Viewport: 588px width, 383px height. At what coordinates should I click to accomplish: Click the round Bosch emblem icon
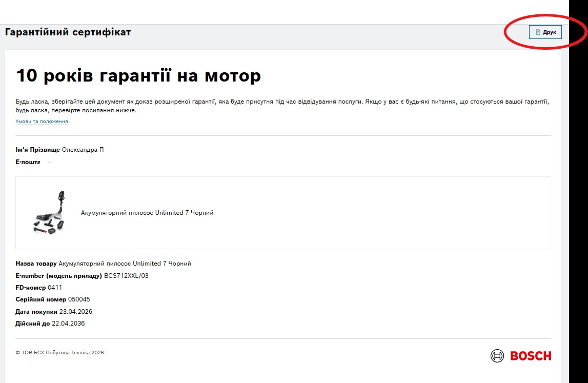[497, 356]
